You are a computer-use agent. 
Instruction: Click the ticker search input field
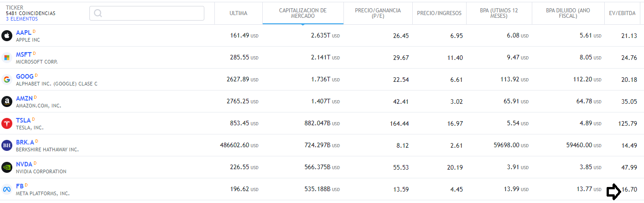click(147, 13)
